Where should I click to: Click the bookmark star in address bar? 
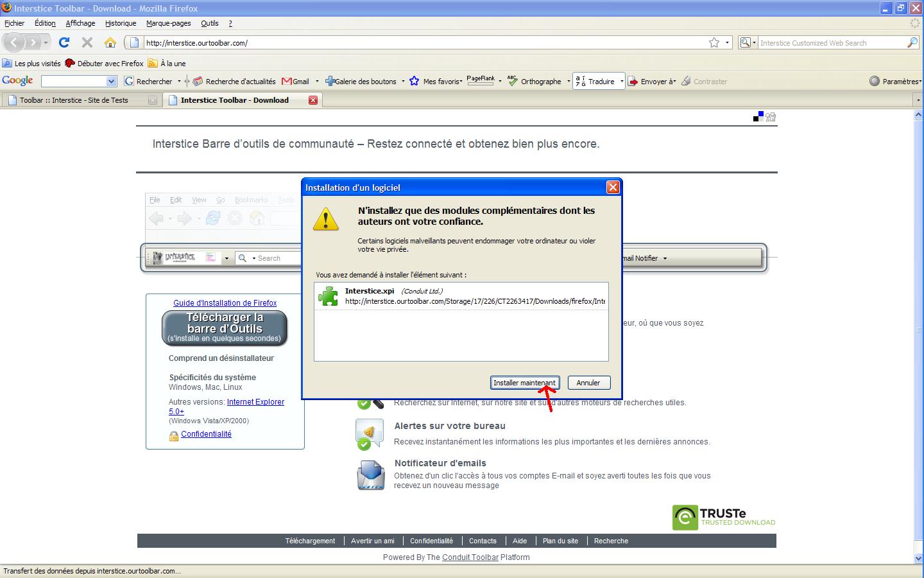(714, 42)
